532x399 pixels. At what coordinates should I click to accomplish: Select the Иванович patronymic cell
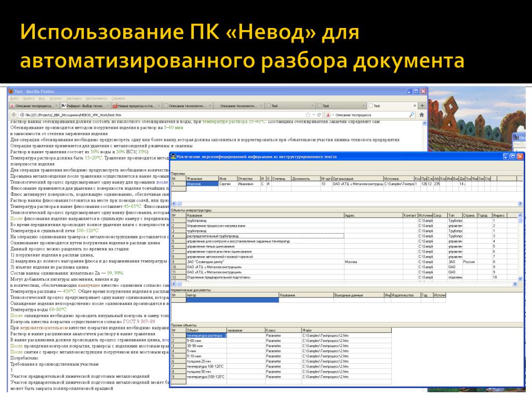[x=248, y=184]
